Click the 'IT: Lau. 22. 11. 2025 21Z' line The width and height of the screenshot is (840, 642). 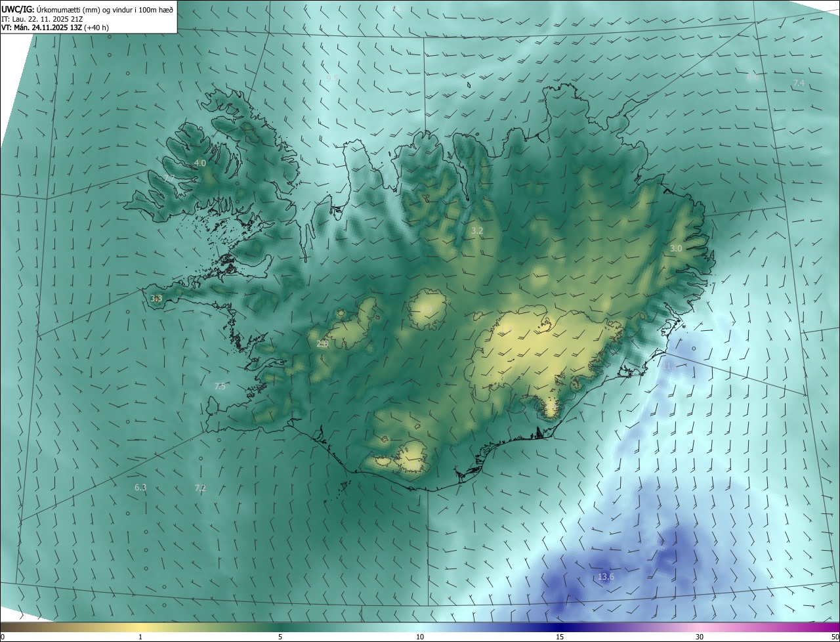pos(42,19)
